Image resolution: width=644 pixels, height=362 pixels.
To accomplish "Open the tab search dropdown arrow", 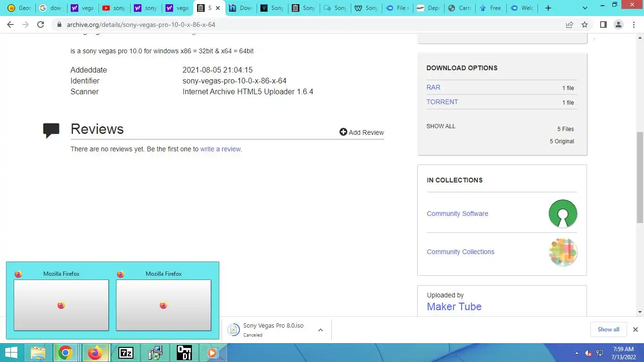I will 585,8.
